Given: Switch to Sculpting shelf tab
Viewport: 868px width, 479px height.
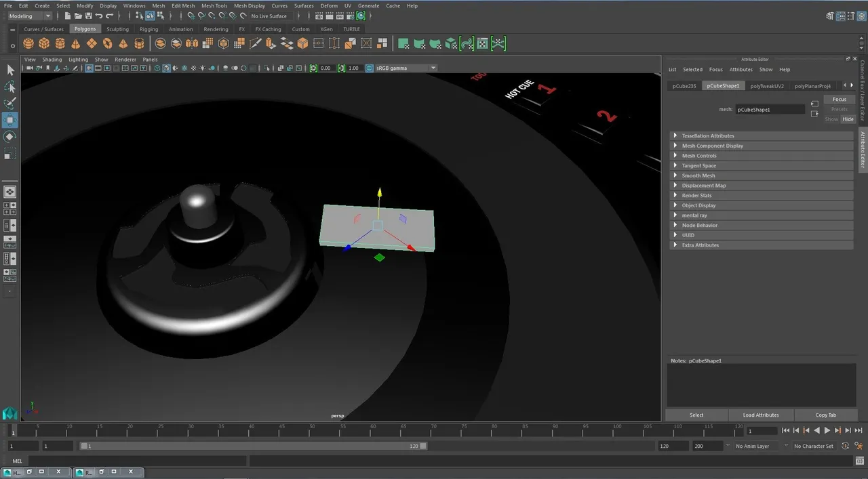Looking at the screenshot, I should click(x=117, y=29).
